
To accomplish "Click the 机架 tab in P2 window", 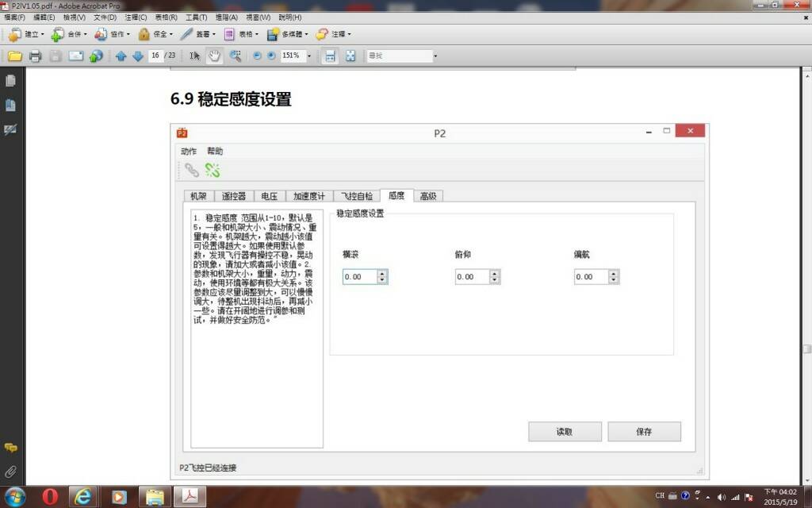I will pos(198,196).
